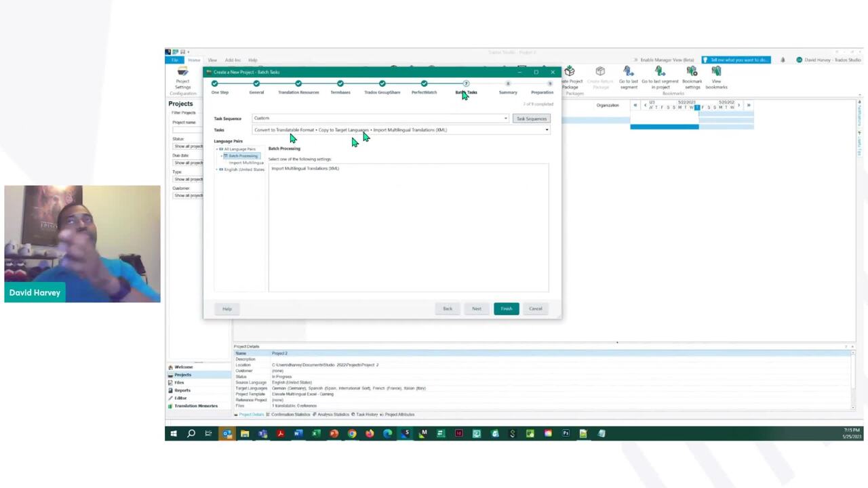This screenshot has height=488, width=868.
Task: Open View bookmarks
Action: [716, 78]
